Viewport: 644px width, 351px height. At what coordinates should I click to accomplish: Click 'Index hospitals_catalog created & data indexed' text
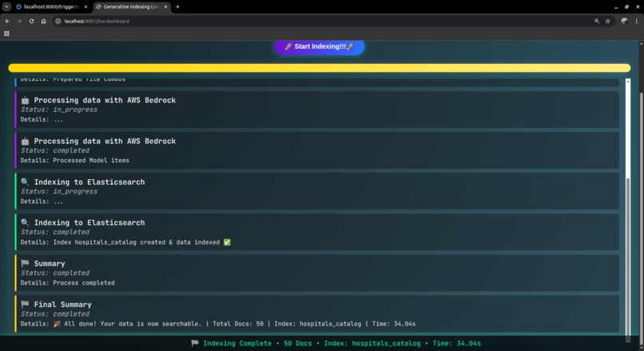137,242
